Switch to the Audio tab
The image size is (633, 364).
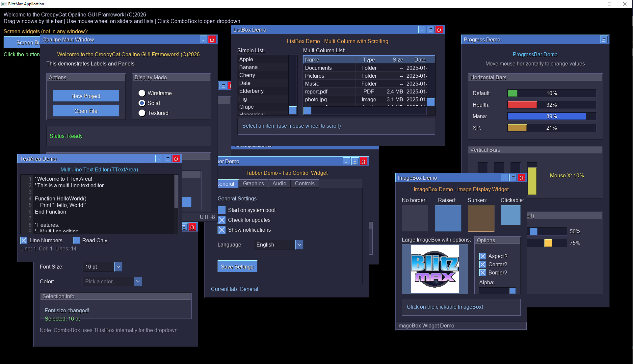[x=279, y=183]
